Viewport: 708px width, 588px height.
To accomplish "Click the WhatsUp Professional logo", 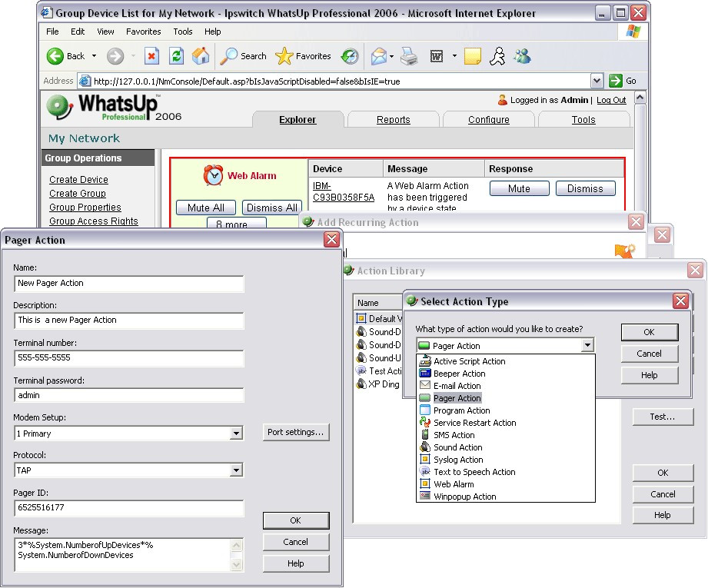I will pos(115,108).
